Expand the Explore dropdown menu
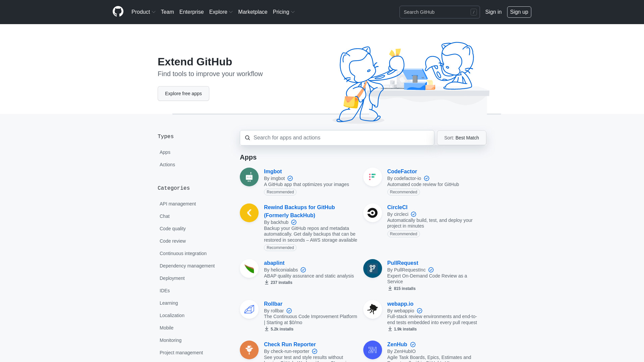Screen dimensions: 644x362 click(x=221, y=12)
